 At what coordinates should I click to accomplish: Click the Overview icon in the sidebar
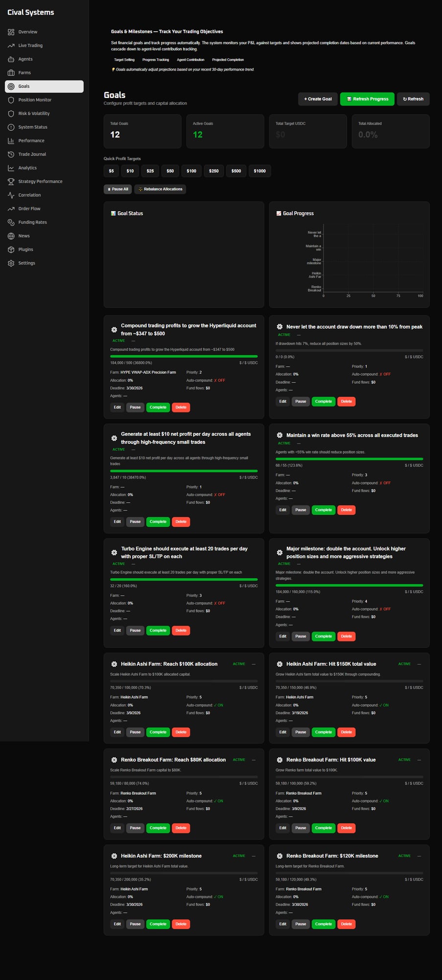coord(11,32)
